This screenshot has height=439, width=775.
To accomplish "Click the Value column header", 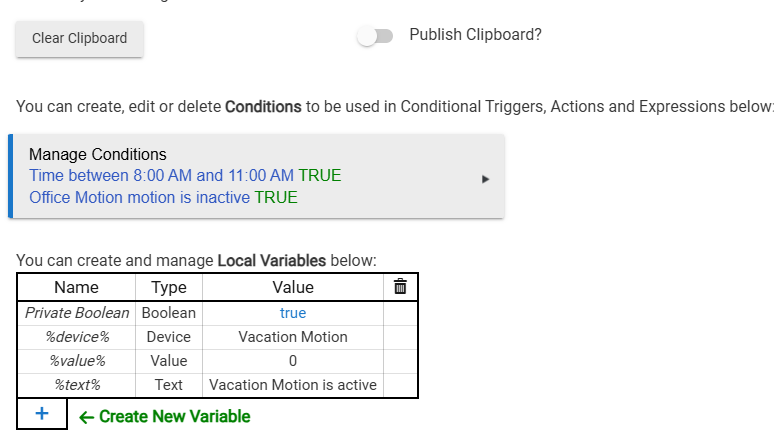I will point(293,287).
